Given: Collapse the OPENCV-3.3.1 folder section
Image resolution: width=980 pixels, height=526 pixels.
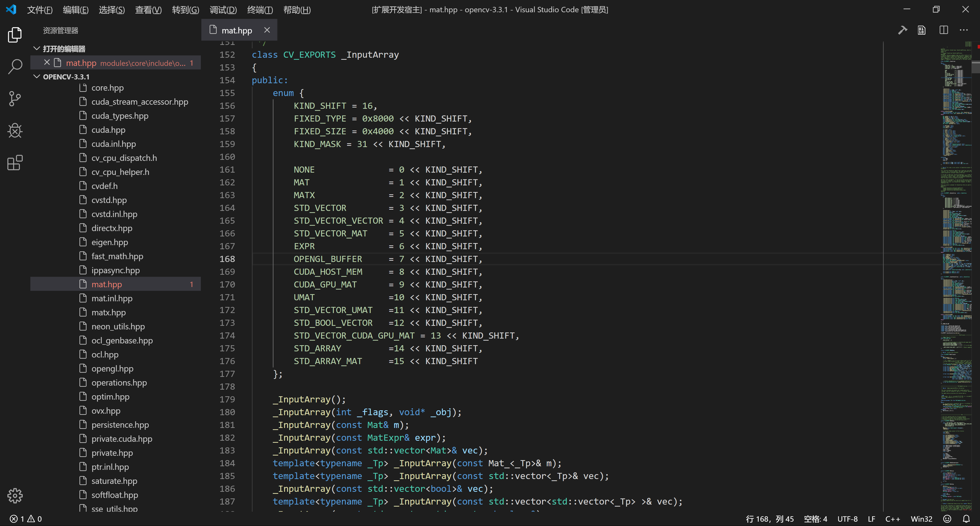Looking at the screenshot, I should pyautogui.click(x=37, y=77).
